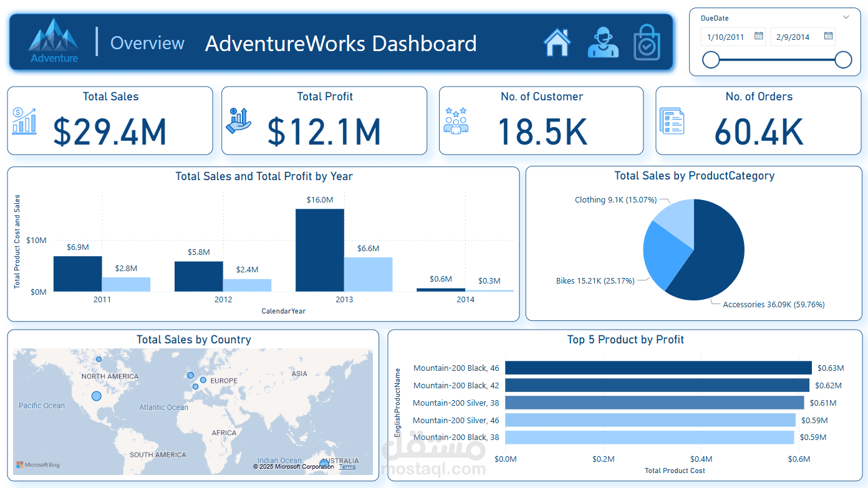Select the Mountain-200 Black, 38 bar
The height and width of the screenshot is (488, 868).
650,438
